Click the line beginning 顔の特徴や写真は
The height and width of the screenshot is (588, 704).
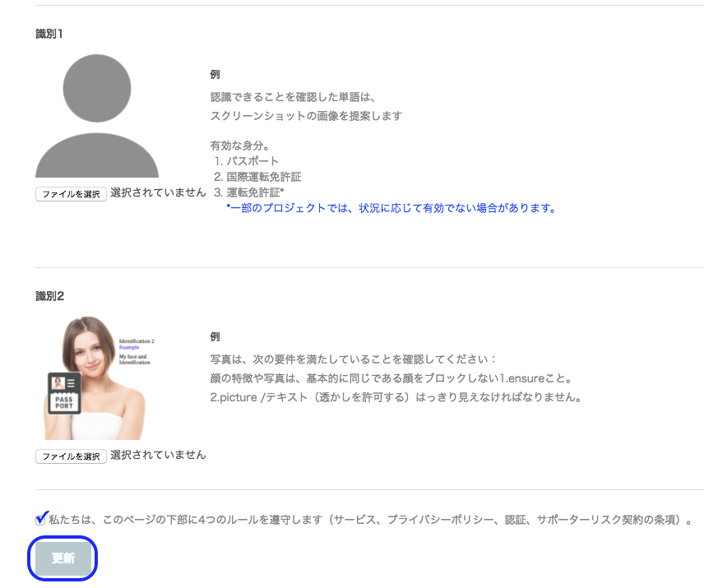click(391, 378)
